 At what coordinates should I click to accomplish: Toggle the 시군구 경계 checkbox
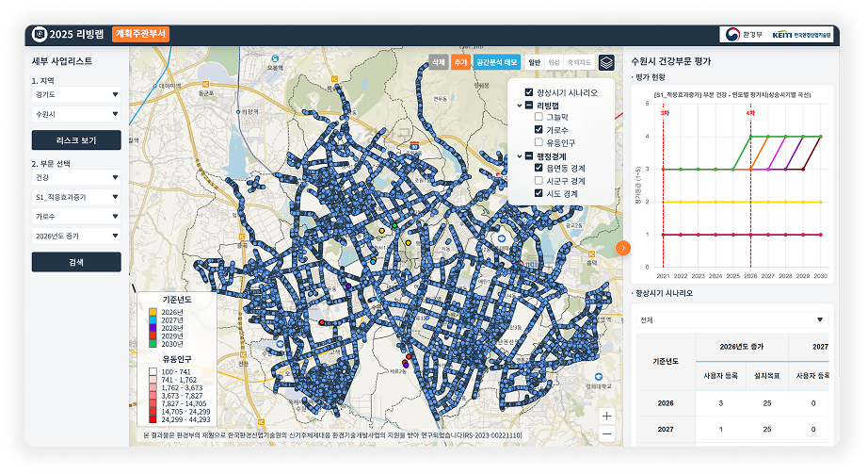click(x=538, y=181)
